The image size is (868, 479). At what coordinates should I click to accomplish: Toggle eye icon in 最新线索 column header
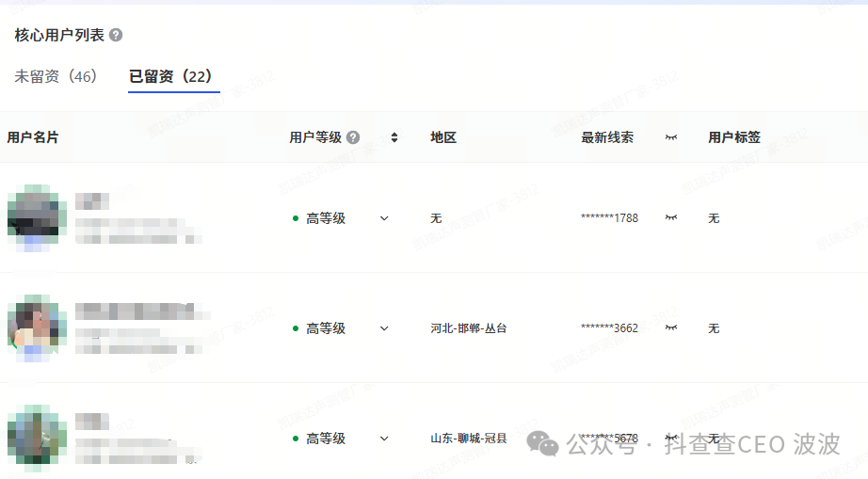coord(671,137)
